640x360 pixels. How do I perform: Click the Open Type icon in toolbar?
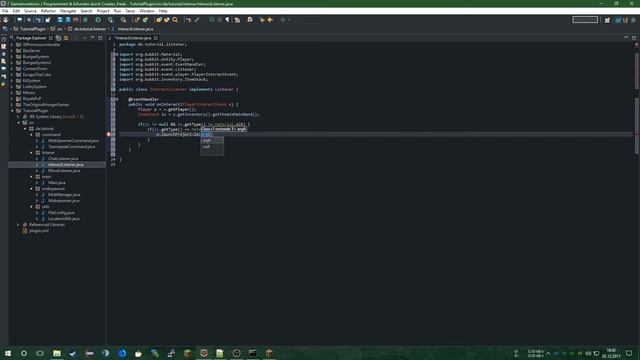click(159, 20)
